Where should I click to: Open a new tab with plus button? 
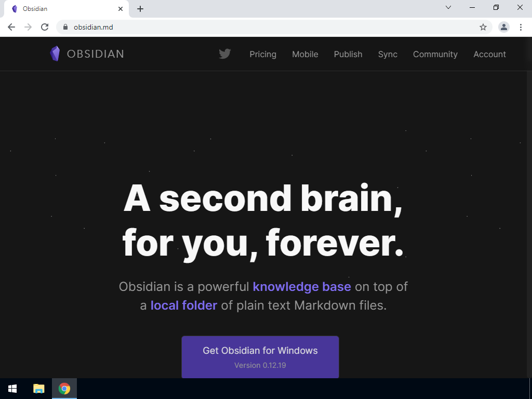(140, 9)
